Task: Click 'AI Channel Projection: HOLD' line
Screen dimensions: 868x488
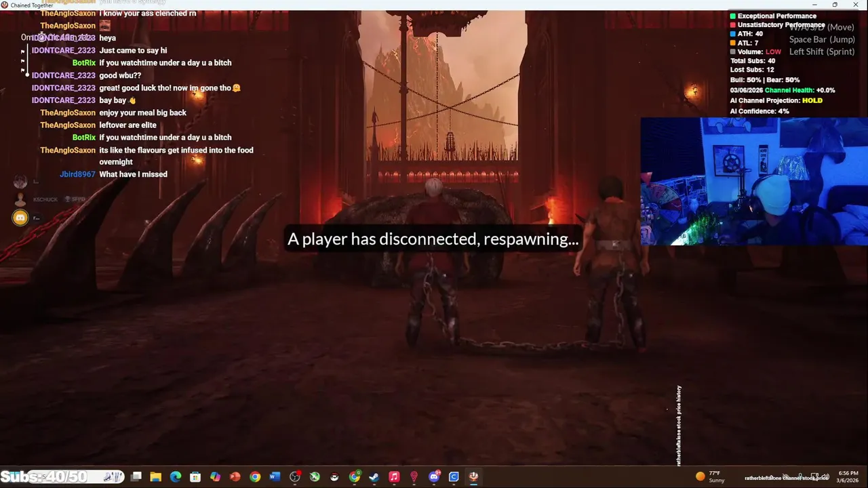Action: pos(776,100)
